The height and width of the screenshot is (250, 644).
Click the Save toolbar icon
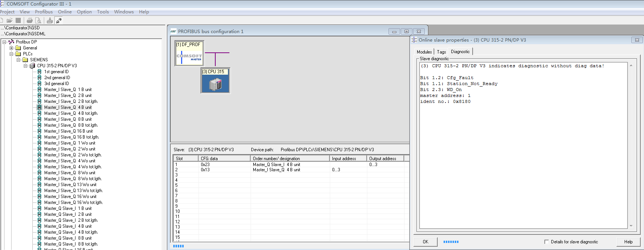pyautogui.click(x=18, y=20)
